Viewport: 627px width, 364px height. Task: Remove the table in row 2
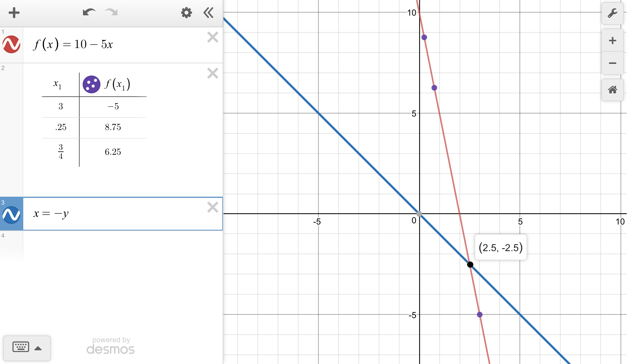click(212, 73)
